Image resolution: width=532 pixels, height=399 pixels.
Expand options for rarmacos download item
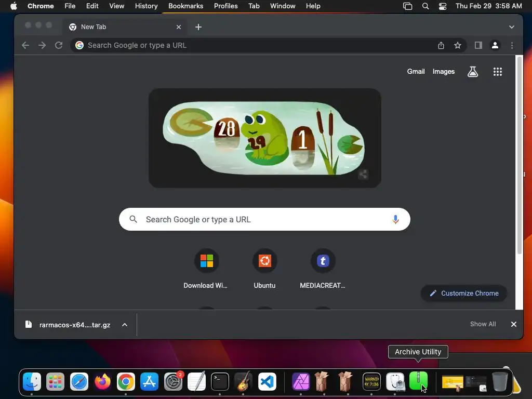pos(125,325)
